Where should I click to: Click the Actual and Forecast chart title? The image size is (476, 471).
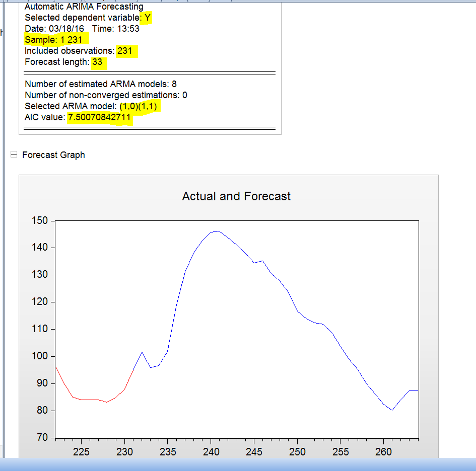tap(236, 196)
